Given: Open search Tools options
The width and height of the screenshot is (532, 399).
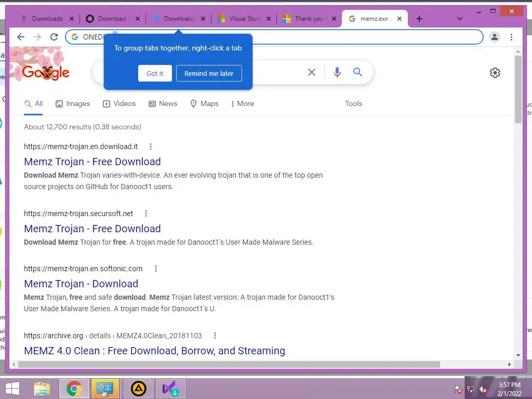Looking at the screenshot, I should (x=353, y=103).
